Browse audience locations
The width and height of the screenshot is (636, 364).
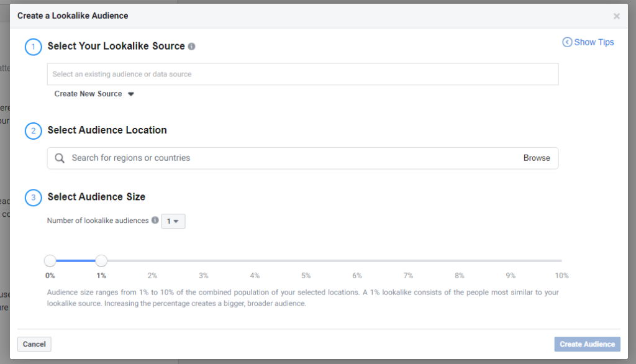click(537, 158)
